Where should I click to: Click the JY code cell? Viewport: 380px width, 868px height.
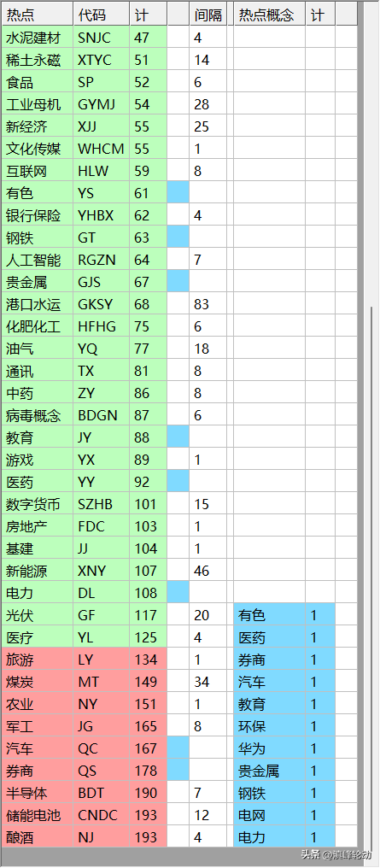(x=102, y=437)
